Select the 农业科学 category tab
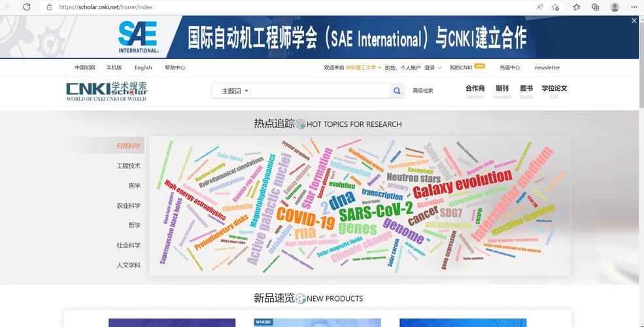Viewport: 644px width, 327px height. pos(129,205)
